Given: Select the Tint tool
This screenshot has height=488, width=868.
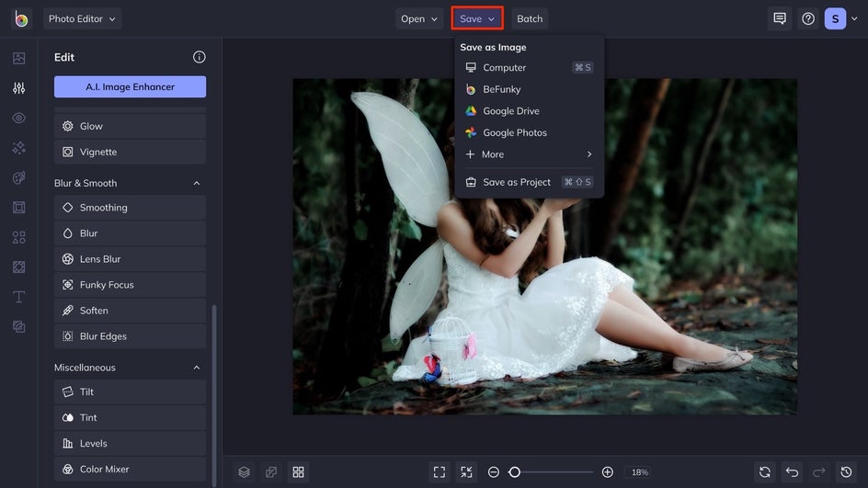Looking at the screenshot, I should click(x=130, y=418).
